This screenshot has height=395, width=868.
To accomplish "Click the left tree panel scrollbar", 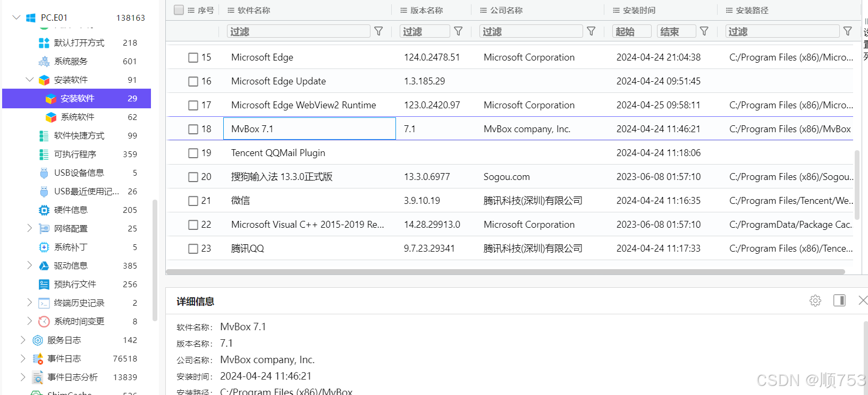I will 155,260.
